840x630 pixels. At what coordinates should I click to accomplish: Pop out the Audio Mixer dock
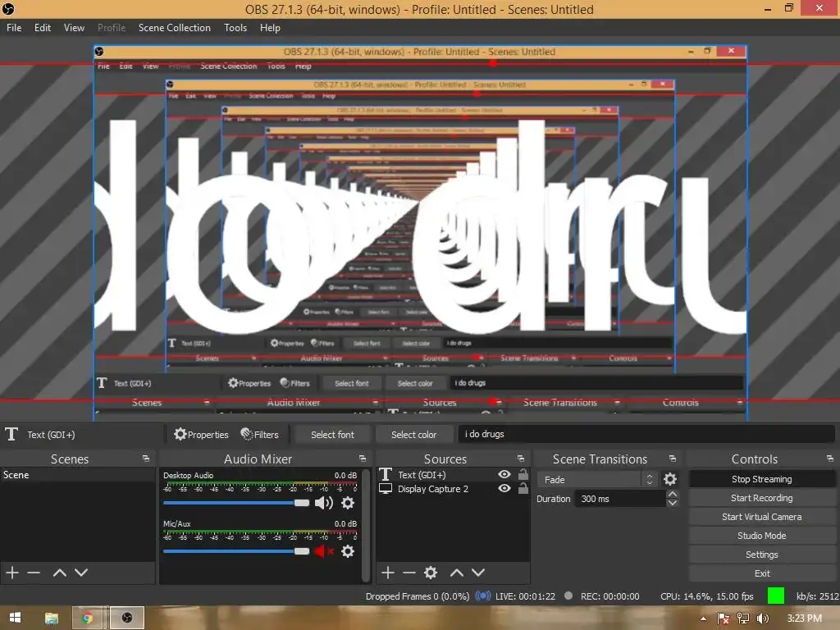point(362,459)
